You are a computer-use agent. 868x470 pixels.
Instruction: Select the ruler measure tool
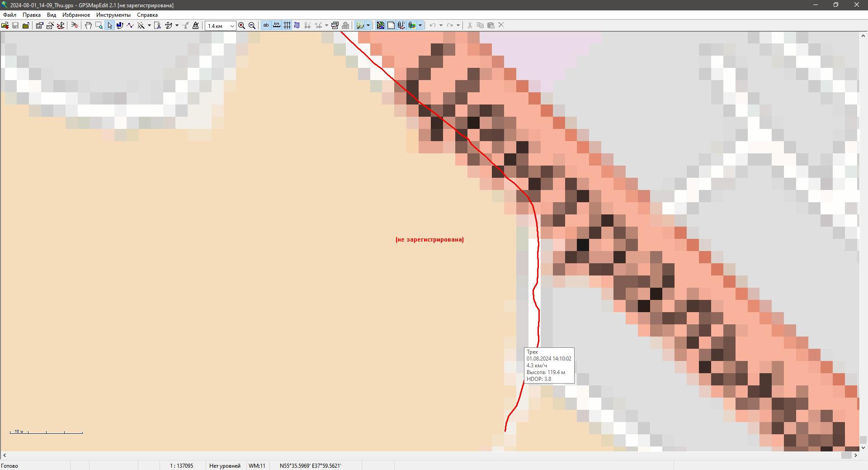[196, 25]
